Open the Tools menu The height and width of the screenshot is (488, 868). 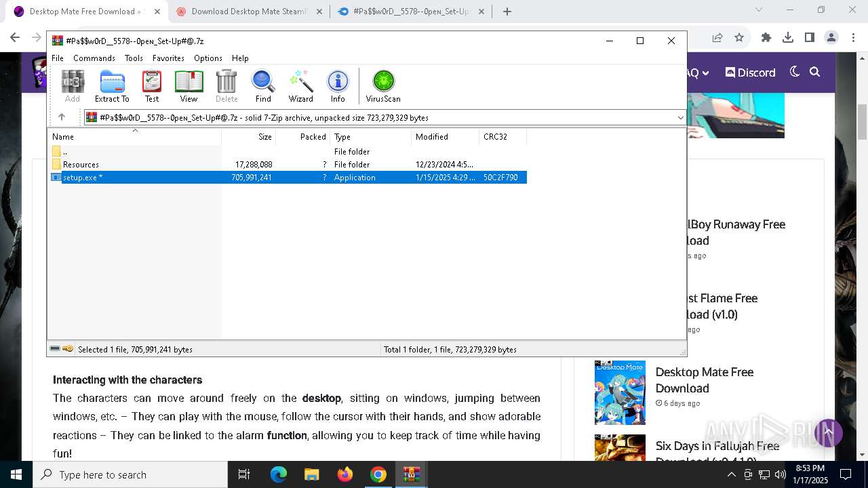click(x=134, y=58)
